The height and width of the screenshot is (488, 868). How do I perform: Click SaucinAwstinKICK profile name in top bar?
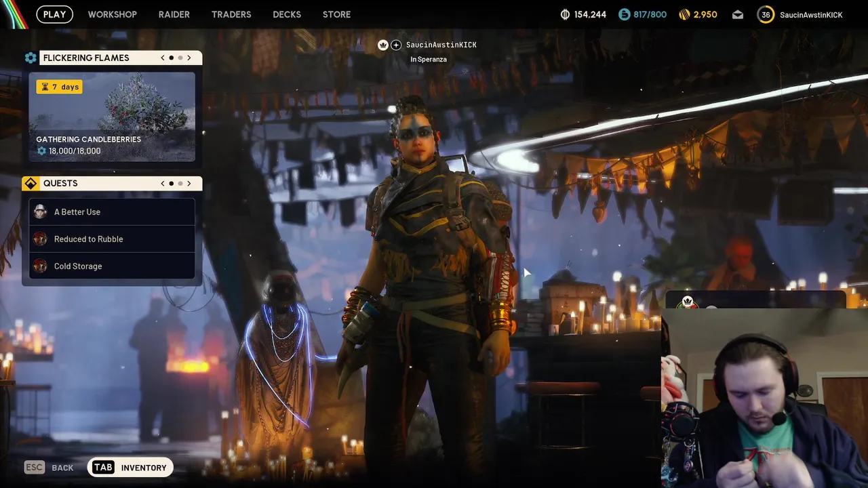coord(811,14)
